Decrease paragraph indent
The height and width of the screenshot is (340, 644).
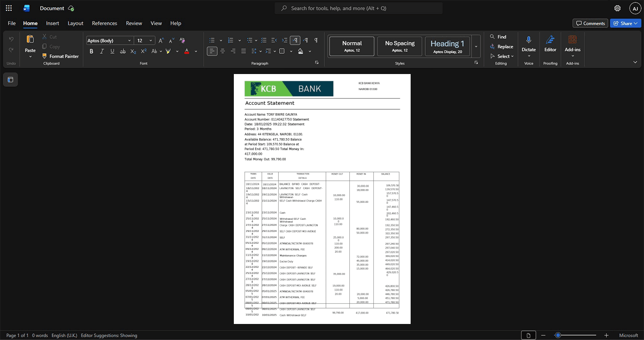274,40
